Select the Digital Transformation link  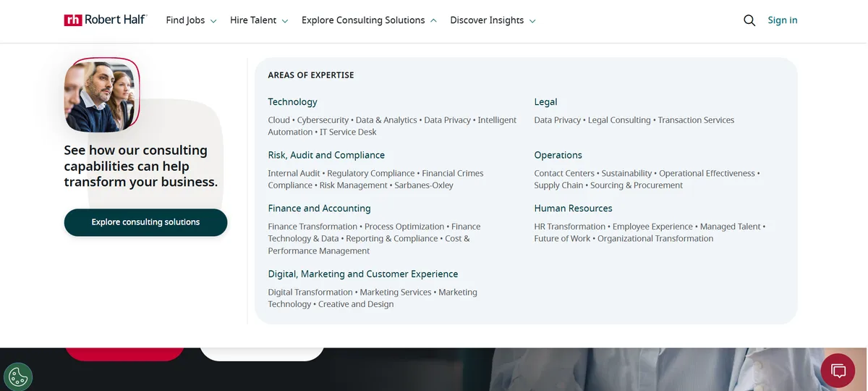pyautogui.click(x=310, y=293)
